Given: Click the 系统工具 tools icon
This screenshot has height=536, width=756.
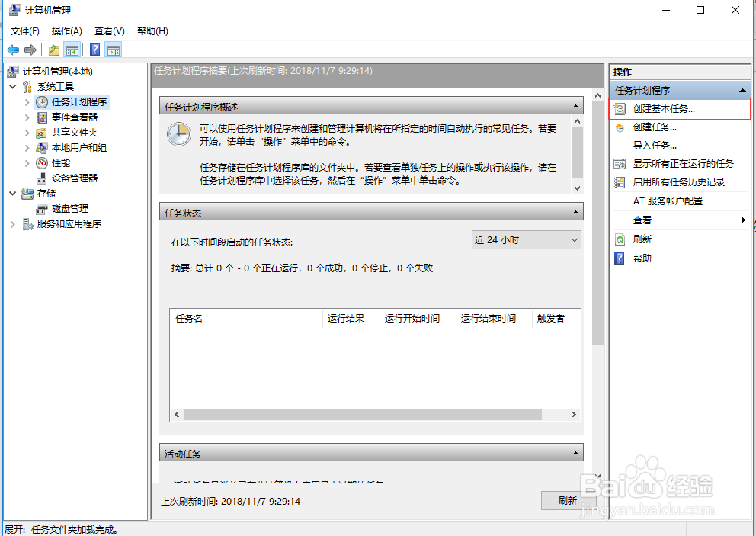Looking at the screenshot, I should click(x=27, y=87).
